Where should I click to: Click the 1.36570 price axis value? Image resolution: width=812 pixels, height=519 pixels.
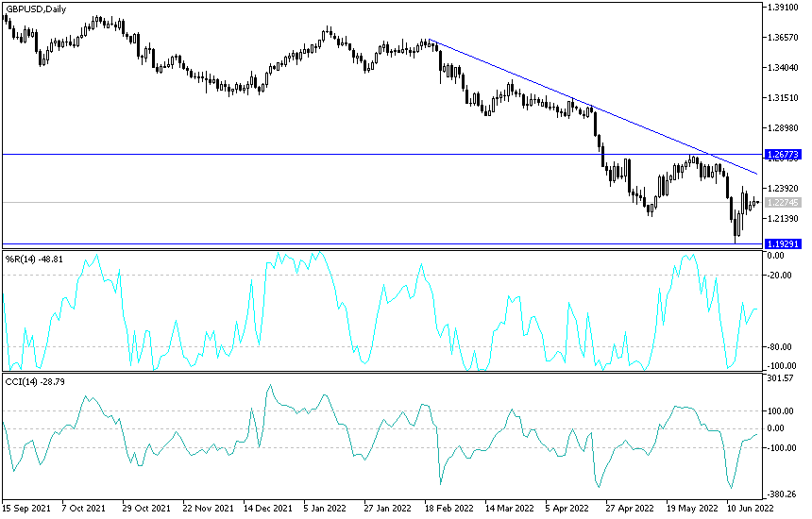coord(783,37)
